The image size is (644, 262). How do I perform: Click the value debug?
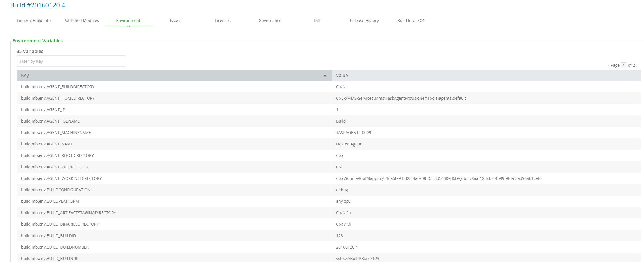coord(342,190)
